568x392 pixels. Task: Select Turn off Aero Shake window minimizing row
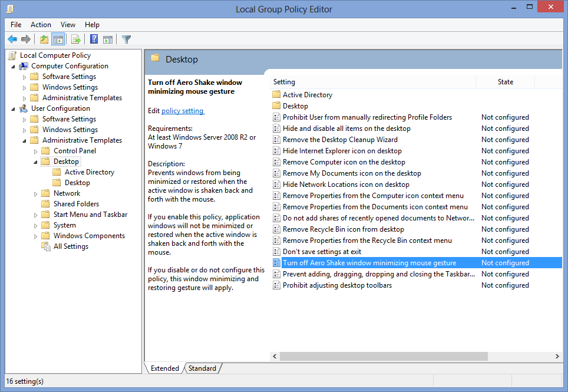[x=417, y=263]
